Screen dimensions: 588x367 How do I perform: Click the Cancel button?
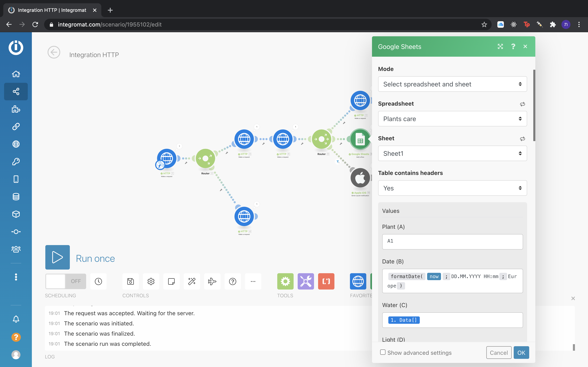(499, 353)
